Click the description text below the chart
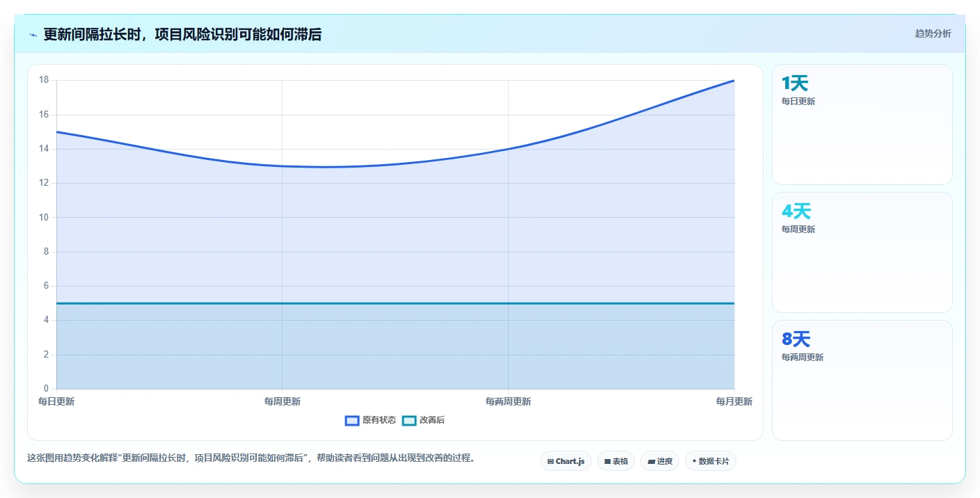980x498 pixels. click(251, 458)
